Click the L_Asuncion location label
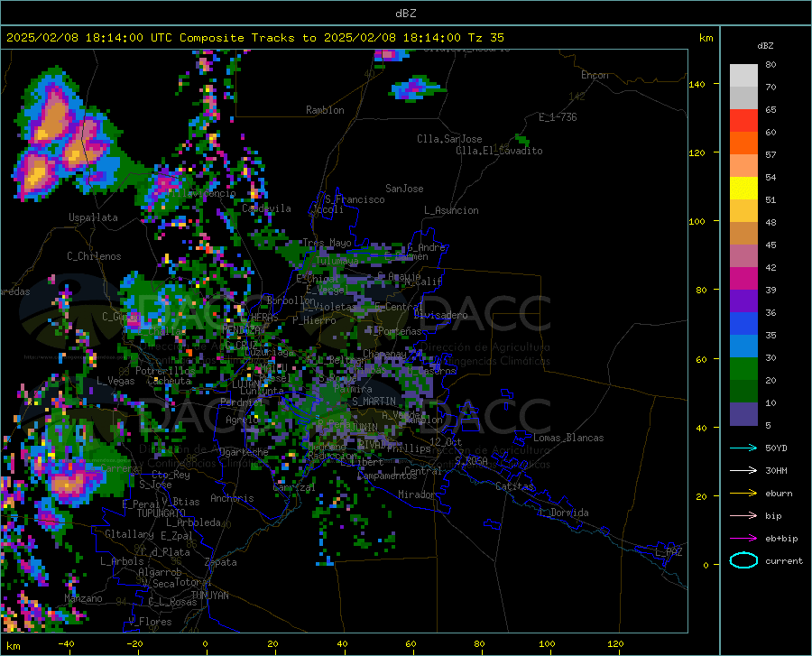Viewport: 812px width, 656px height. point(451,210)
